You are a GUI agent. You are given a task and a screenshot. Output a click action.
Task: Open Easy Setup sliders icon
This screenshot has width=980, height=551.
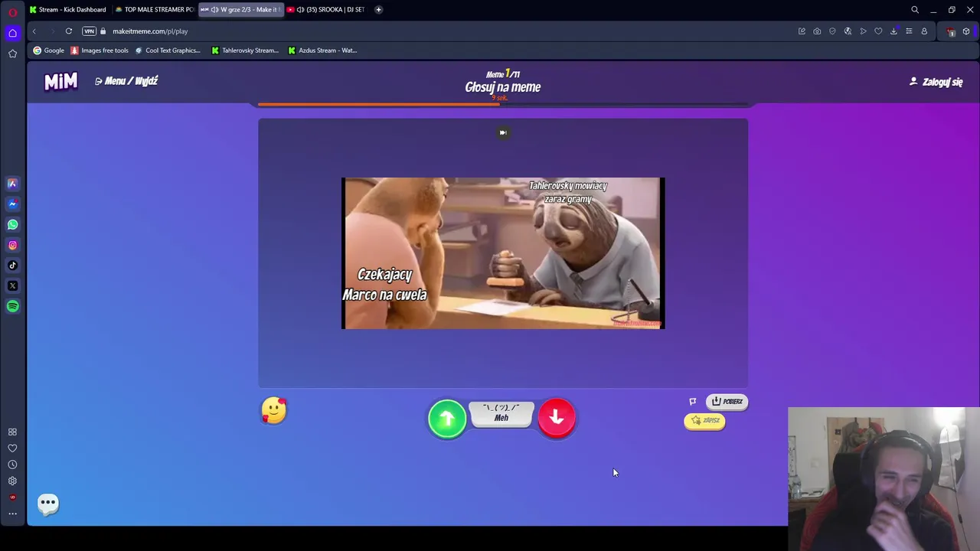[909, 31]
